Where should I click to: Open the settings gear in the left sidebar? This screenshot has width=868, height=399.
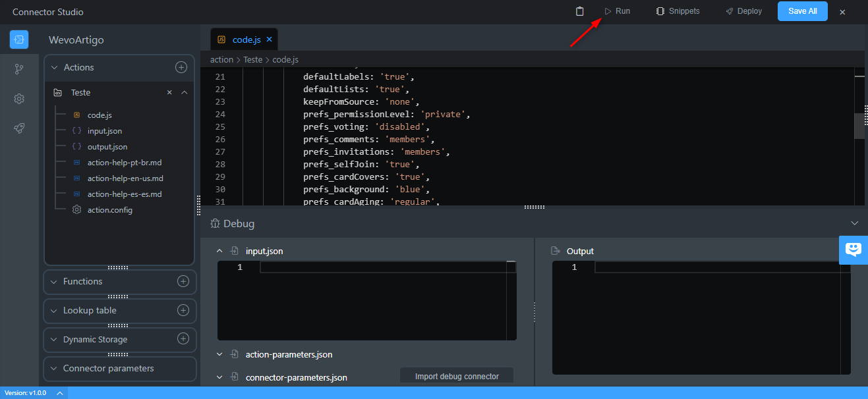(x=18, y=98)
